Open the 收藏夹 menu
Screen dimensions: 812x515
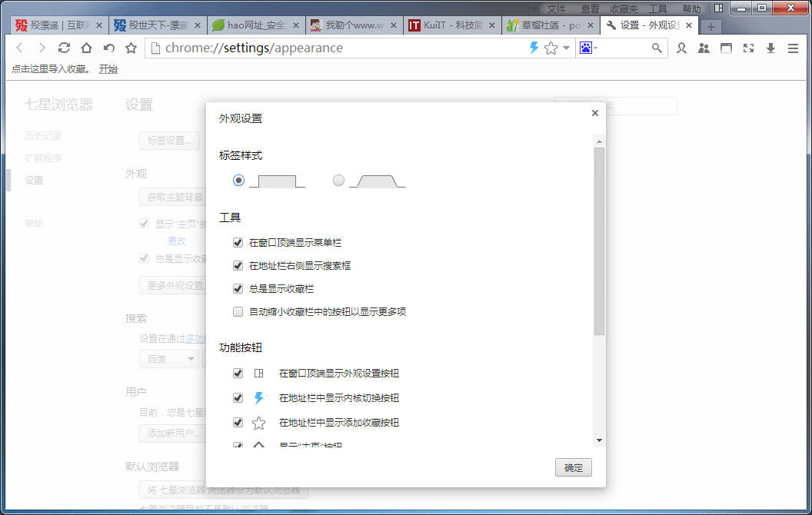click(x=624, y=8)
